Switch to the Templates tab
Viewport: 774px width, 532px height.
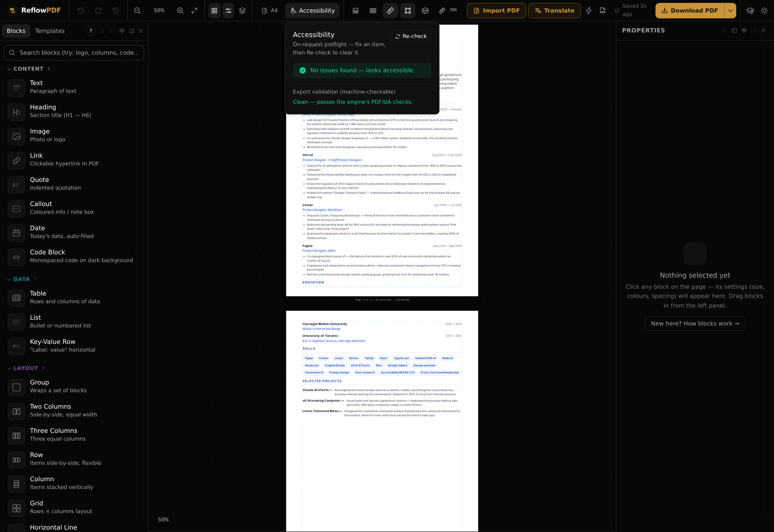click(x=50, y=31)
